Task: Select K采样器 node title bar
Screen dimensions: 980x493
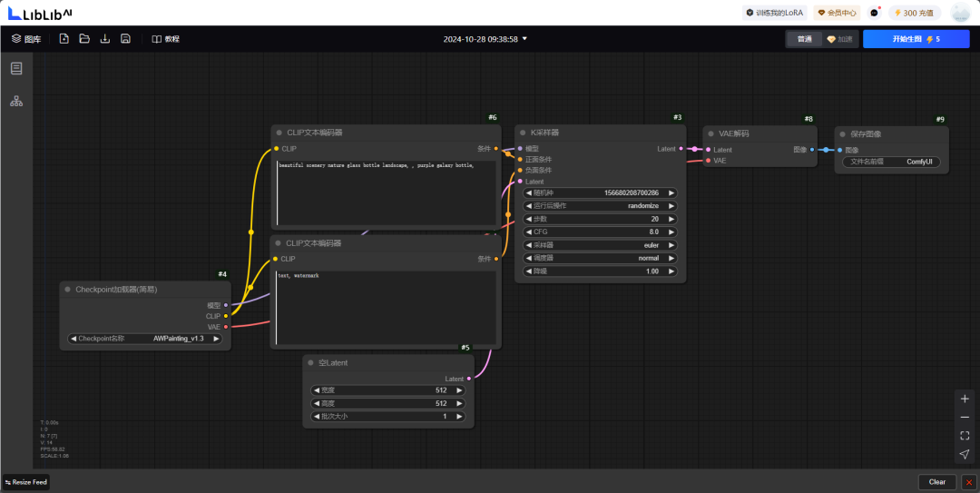Action: [x=600, y=133]
